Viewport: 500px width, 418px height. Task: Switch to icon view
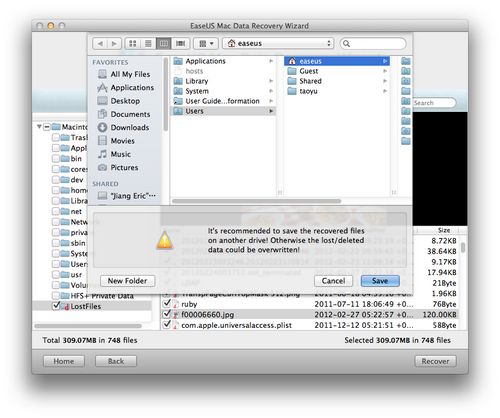133,43
